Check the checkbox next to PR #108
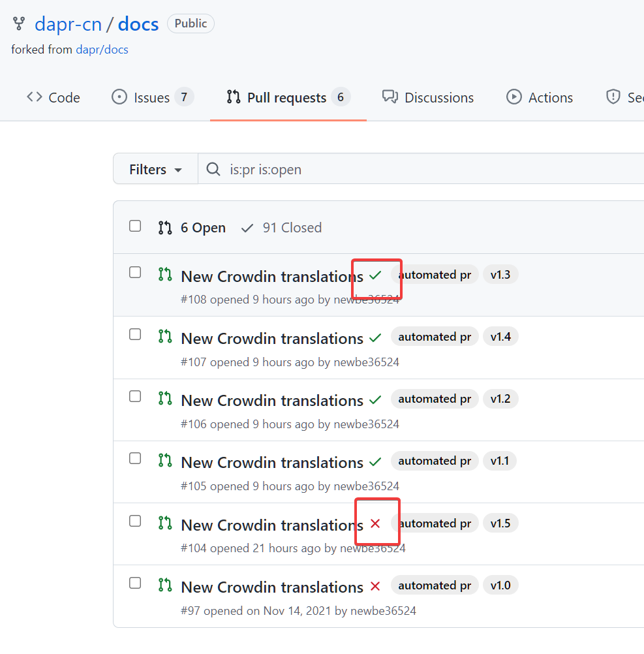Image resolution: width=644 pixels, height=654 pixels. [135, 272]
